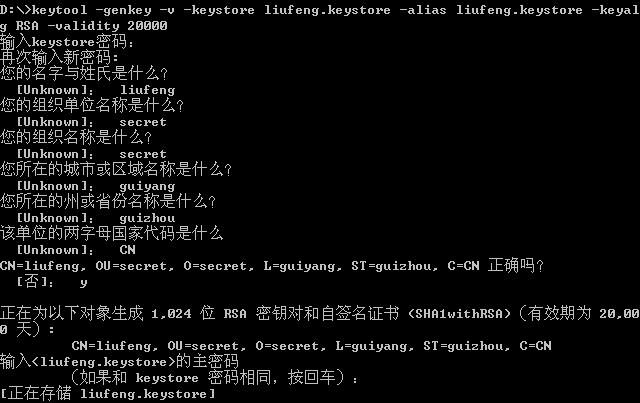Click first secret organizational unit answer
Image resolution: width=640 pixels, height=403 pixels.
pyautogui.click(x=143, y=122)
